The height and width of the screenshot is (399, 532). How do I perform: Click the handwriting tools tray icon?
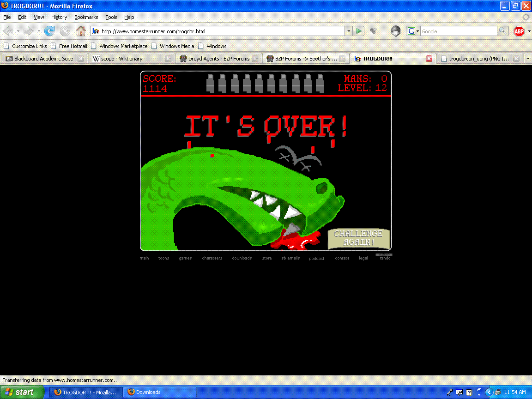pyautogui.click(x=459, y=392)
